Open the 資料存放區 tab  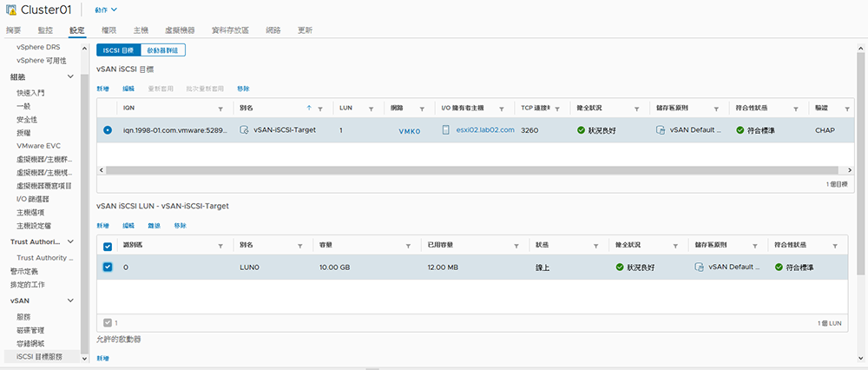click(x=230, y=30)
